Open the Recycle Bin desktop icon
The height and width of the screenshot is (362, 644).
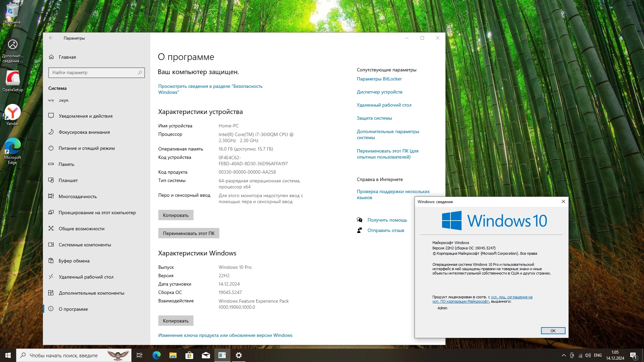pyautogui.click(x=12, y=13)
